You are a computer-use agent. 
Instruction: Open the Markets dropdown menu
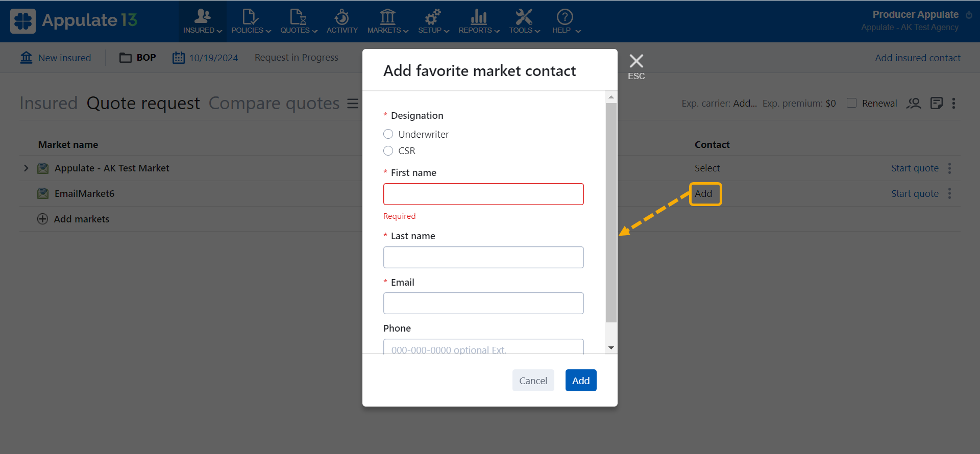[x=387, y=21]
